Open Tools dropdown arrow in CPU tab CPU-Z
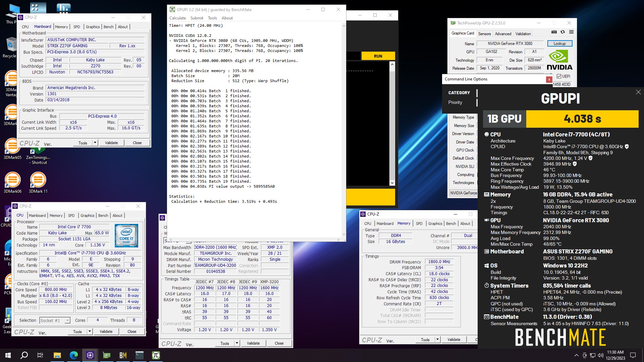Screen dimensions: 644x362 90,331
